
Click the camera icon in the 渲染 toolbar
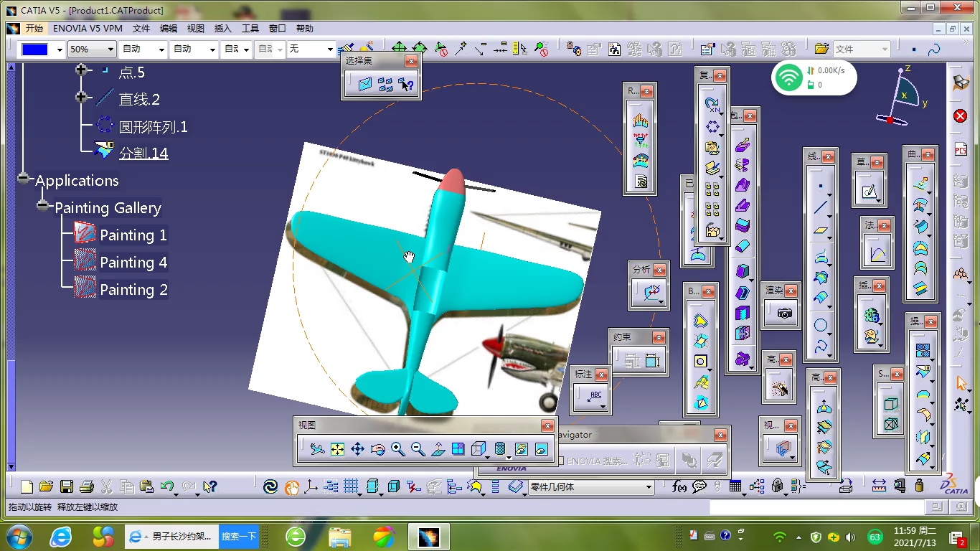784,313
